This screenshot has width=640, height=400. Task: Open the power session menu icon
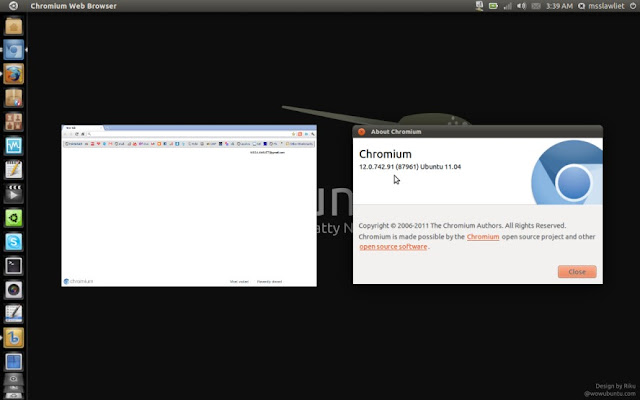pos(633,6)
